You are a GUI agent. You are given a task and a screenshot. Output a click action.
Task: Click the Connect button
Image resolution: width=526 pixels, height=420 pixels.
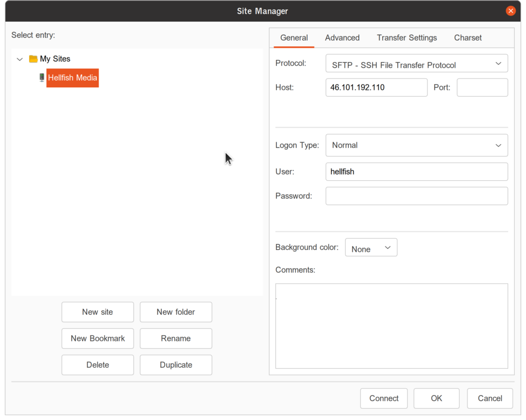[x=384, y=398]
